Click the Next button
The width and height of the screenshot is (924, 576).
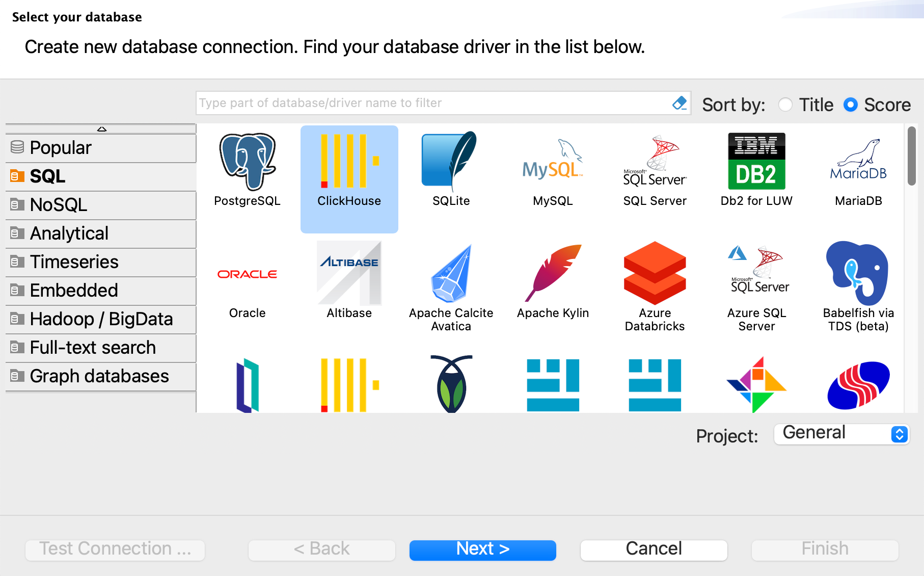point(482,549)
